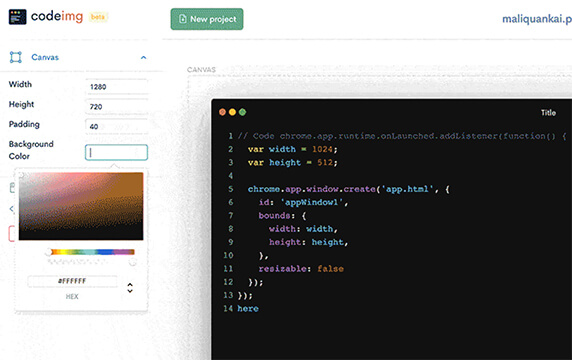The width and height of the screenshot is (572, 360).
Task: Click the #FFFFFF hex value field
Action: click(73, 281)
